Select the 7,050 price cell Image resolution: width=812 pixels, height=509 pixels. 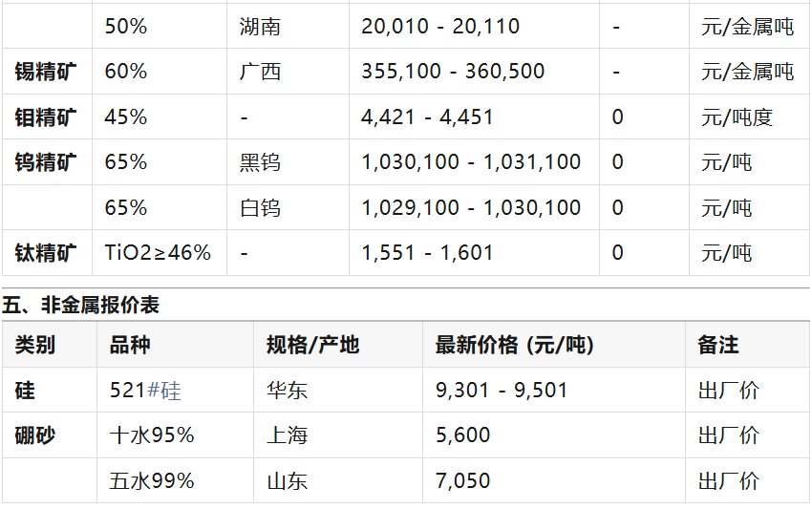[x=462, y=480]
